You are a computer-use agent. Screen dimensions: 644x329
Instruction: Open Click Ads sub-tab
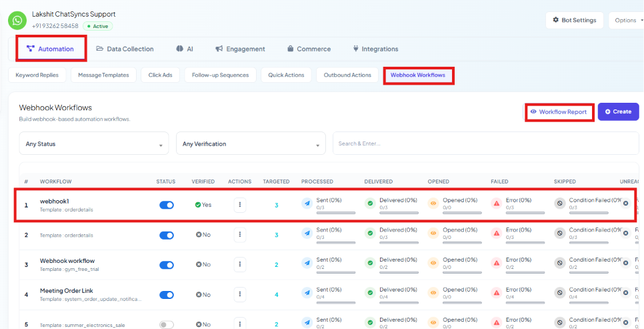click(160, 75)
